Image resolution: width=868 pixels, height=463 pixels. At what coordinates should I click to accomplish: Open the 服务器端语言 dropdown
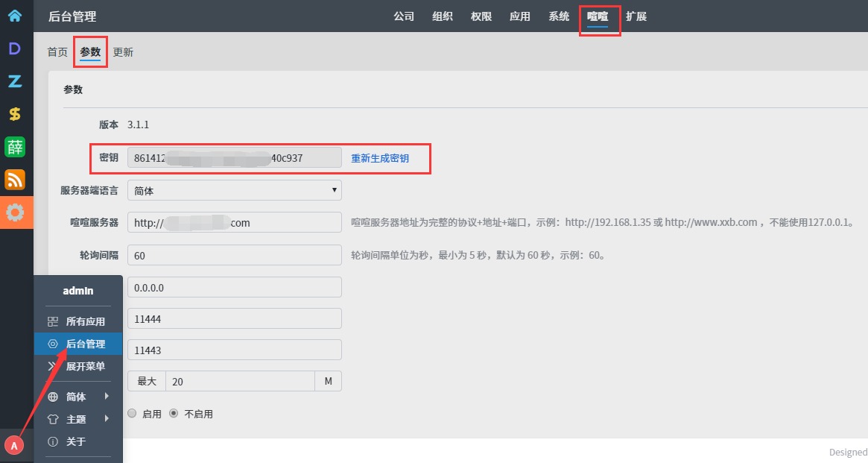click(x=234, y=191)
